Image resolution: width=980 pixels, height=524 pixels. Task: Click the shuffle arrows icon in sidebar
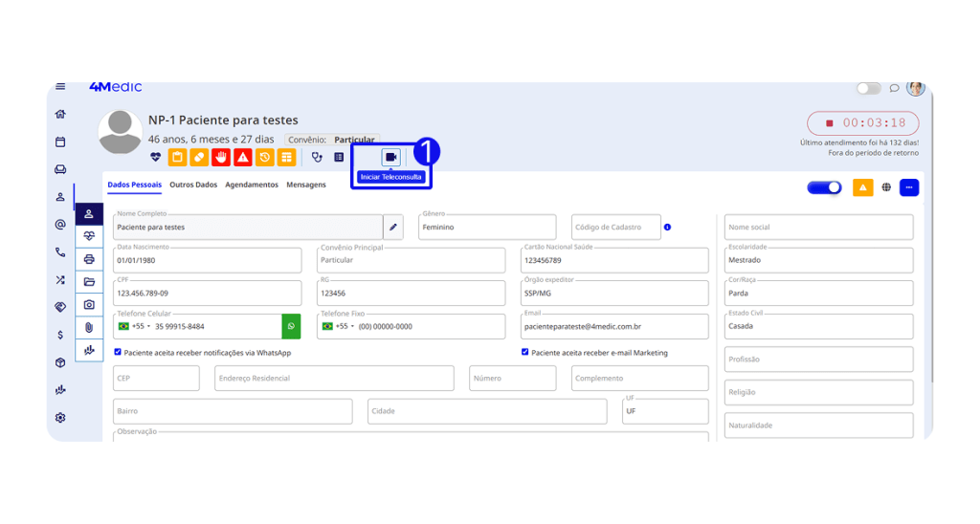pos(60,280)
